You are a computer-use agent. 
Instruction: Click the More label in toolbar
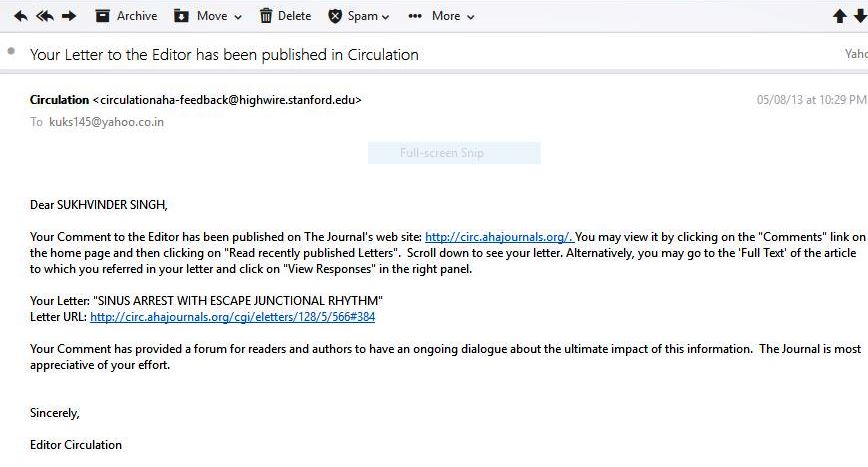[x=446, y=16]
